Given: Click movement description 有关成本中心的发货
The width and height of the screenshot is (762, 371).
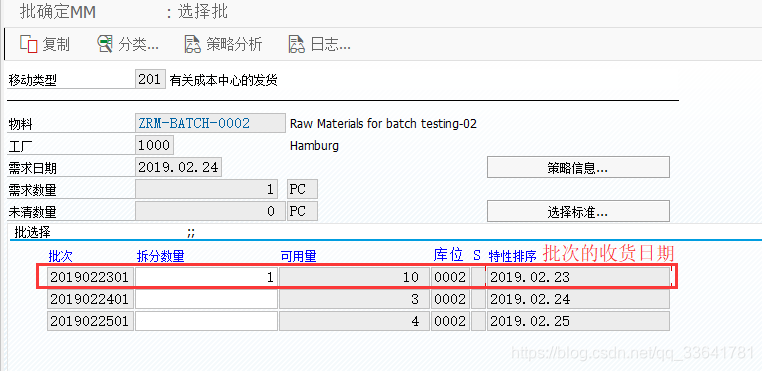Looking at the screenshot, I should 224,80.
